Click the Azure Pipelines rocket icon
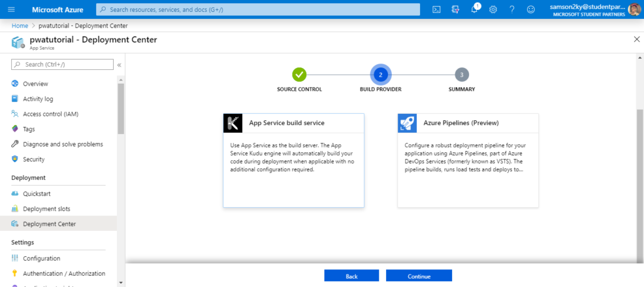 (x=408, y=123)
